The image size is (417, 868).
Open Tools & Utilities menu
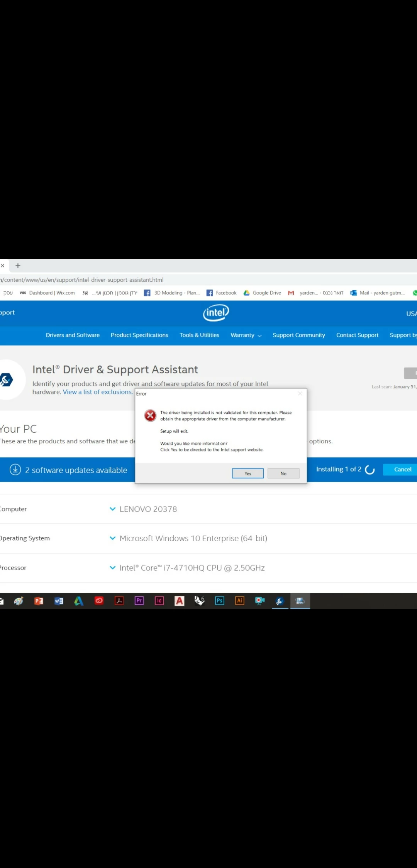click(x=199, y=335)
